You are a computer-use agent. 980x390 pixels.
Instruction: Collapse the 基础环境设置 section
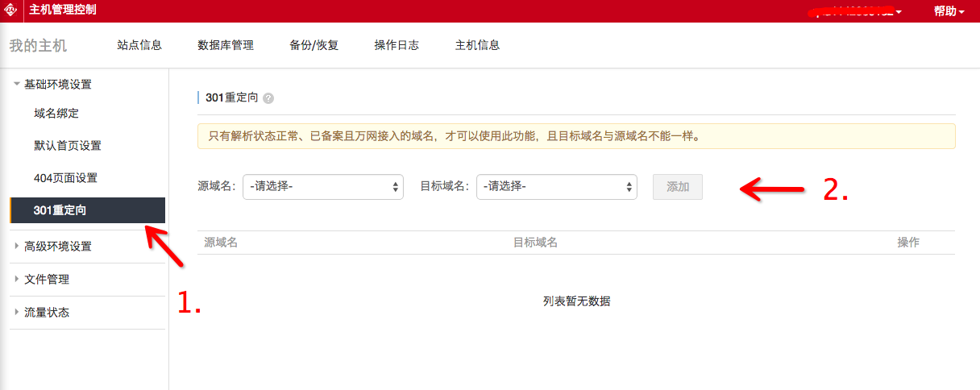(57, 85)
